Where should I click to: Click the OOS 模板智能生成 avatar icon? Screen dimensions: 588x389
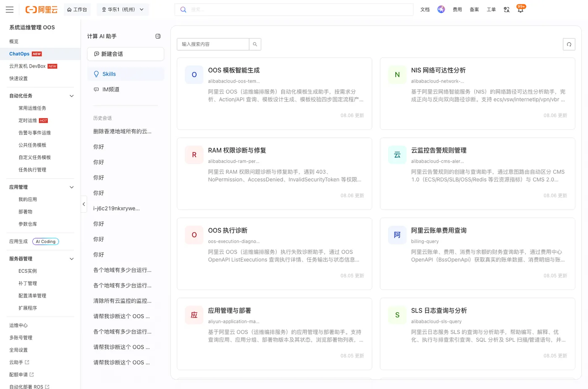tap(194, 75)
